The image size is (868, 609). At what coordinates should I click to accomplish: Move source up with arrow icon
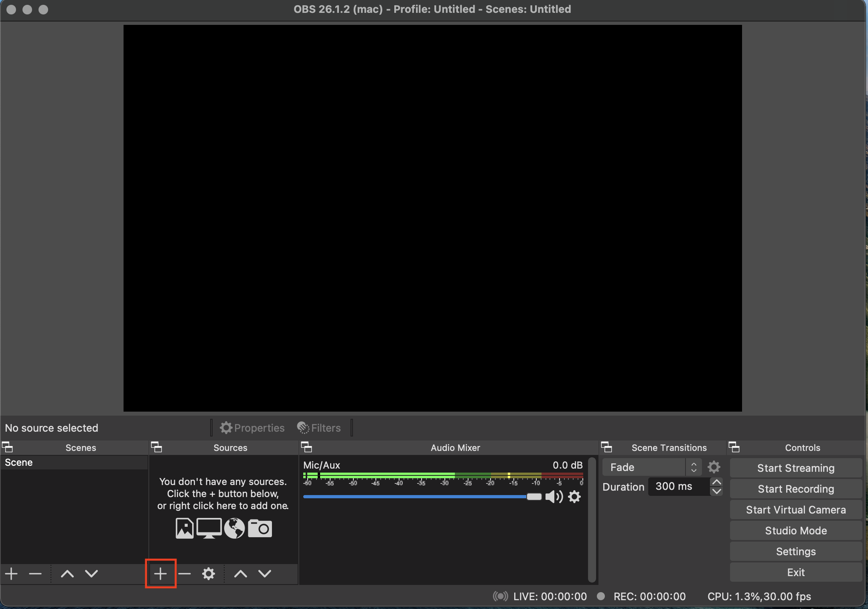[241, 574]
